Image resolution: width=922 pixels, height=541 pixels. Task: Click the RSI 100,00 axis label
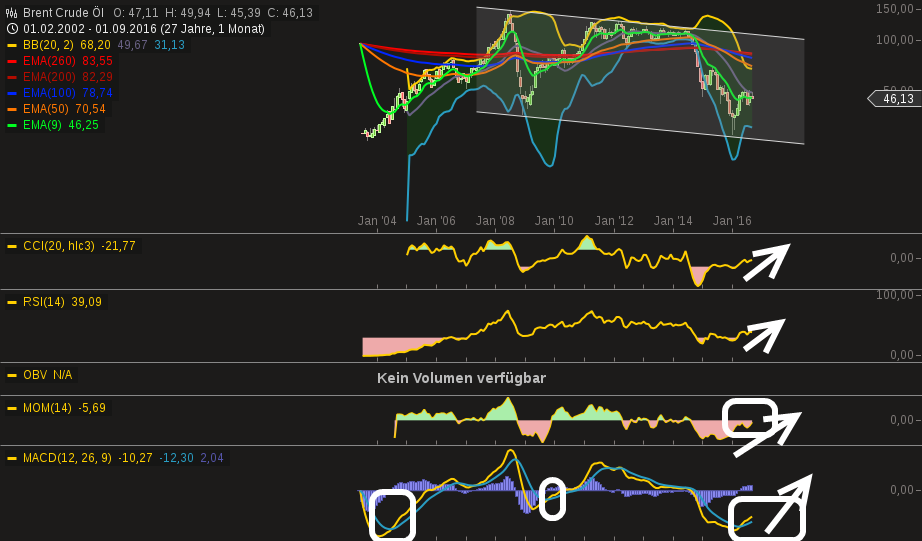coord(896,295)
